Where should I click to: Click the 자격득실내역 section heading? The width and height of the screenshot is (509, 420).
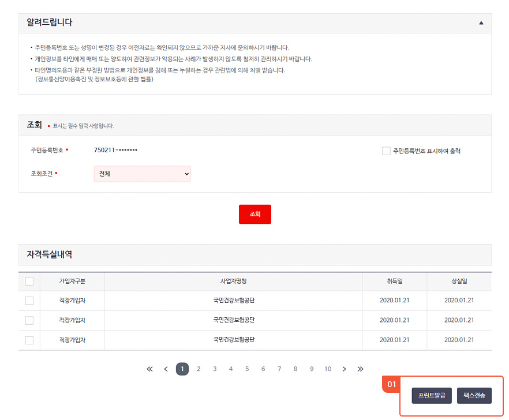[x=50, y=254]
